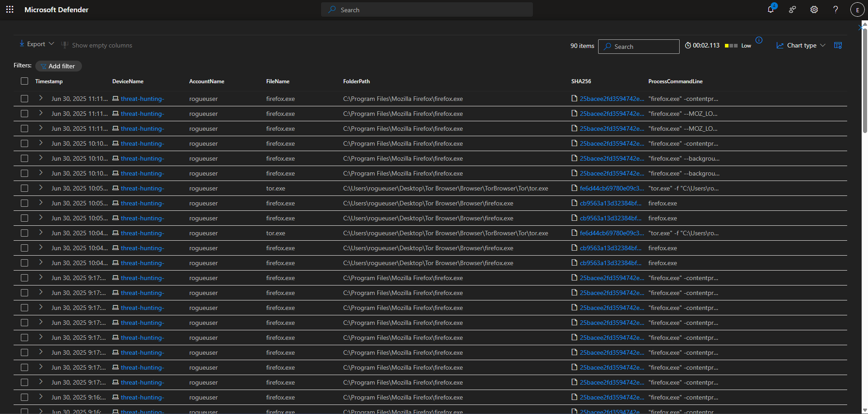Expand the first 10:10 row chevron

41,143
